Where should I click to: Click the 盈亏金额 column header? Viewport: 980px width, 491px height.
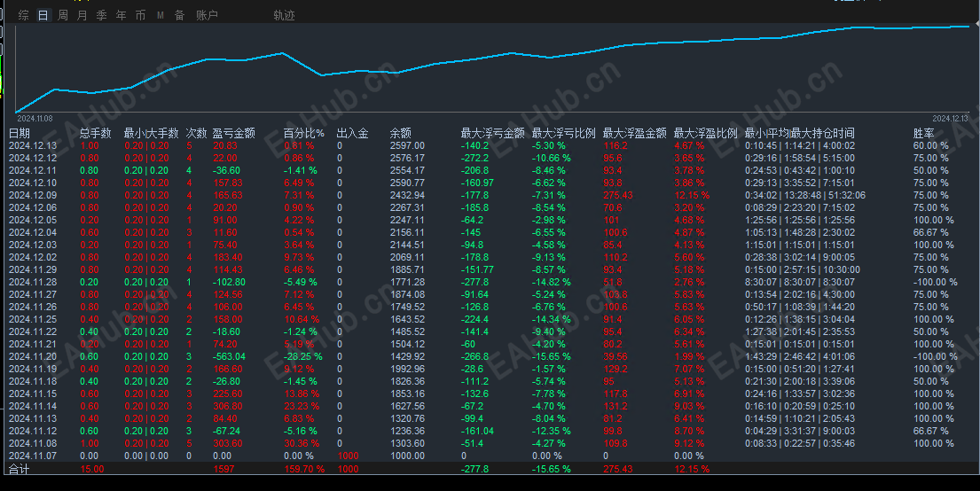pos(234,133)
